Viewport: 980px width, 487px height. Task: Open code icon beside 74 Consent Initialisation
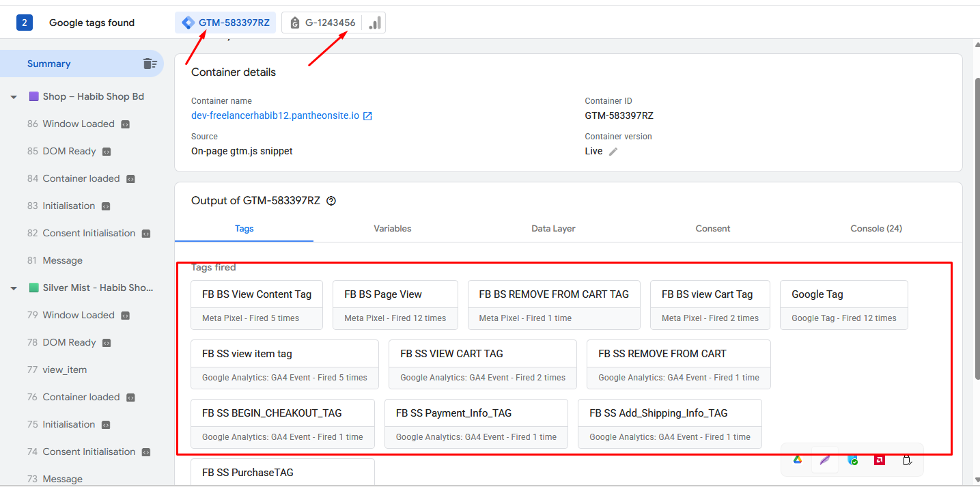click(x=145, y=452)
